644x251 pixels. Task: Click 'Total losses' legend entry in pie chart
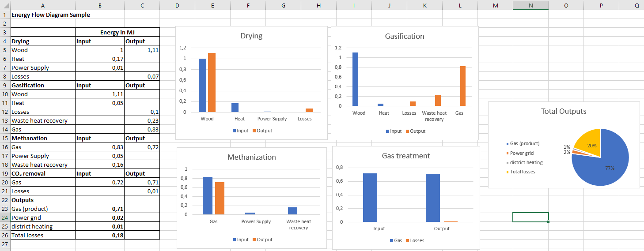click(521, 172)
